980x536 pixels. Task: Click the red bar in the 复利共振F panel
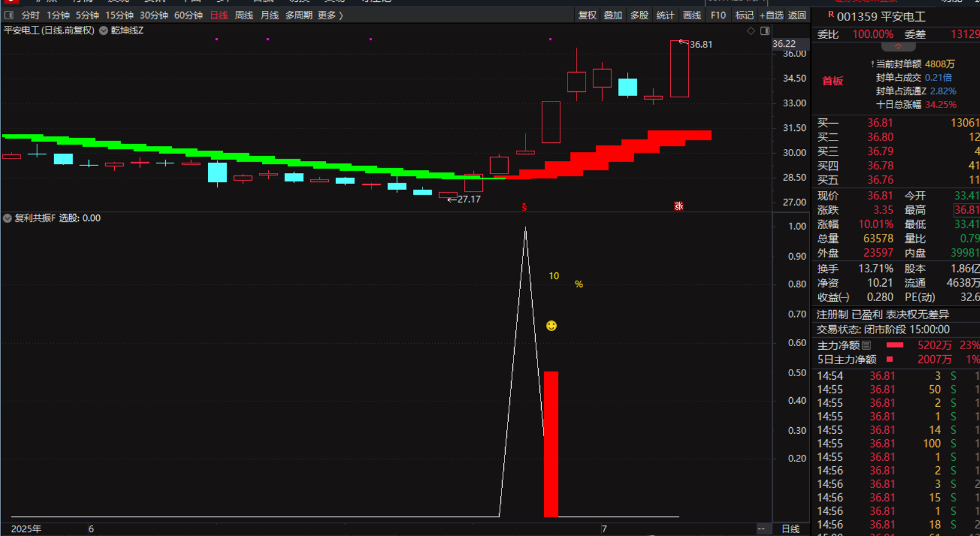551,443
